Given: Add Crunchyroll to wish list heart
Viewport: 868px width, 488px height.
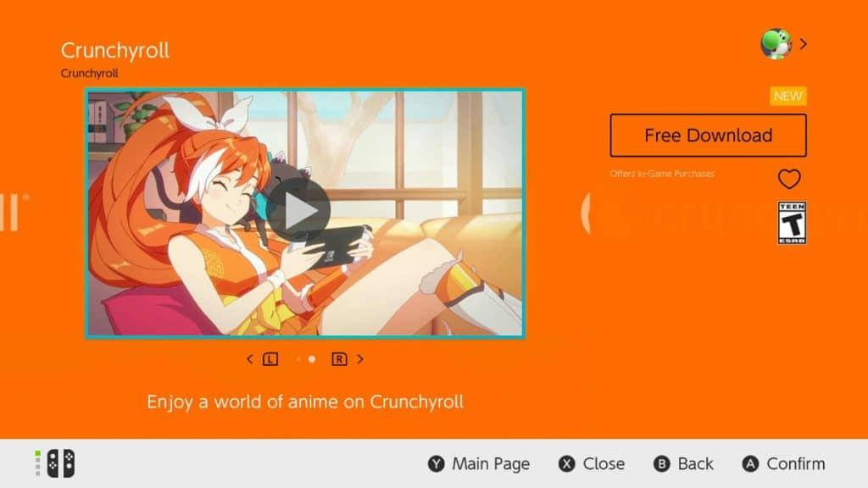Looking at the screenshot, I should 789,179.
